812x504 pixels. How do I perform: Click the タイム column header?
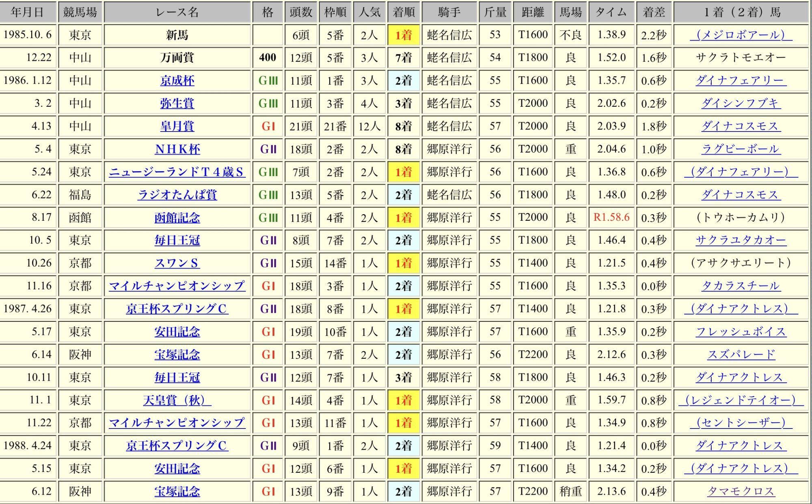click(611, 12)
